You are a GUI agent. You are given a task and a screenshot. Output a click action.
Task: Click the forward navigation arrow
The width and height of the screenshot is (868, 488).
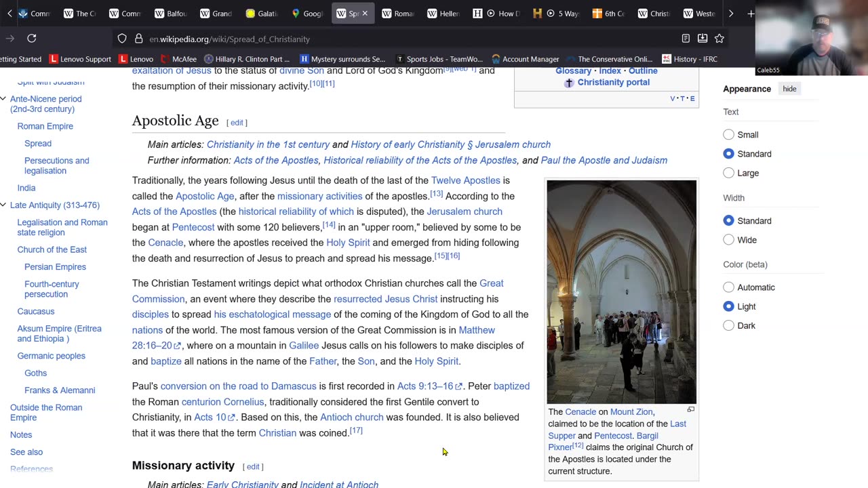[x=10, y=39]
